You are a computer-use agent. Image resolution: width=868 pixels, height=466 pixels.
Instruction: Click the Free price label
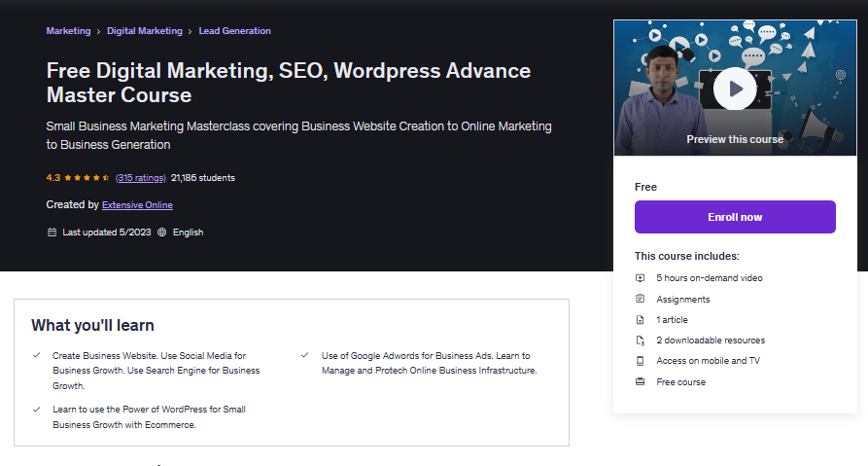(x=645, y=188)
